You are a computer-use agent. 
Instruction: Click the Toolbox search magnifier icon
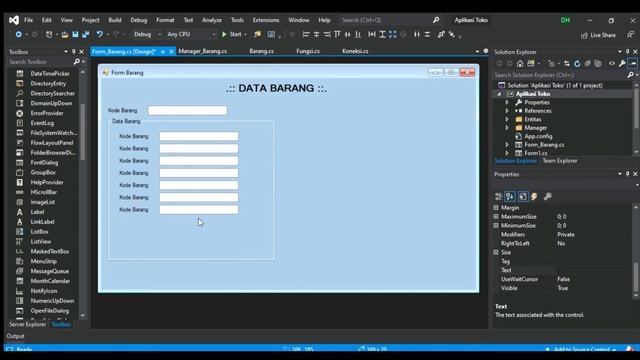pyautogui.click(x=76, y=62)
